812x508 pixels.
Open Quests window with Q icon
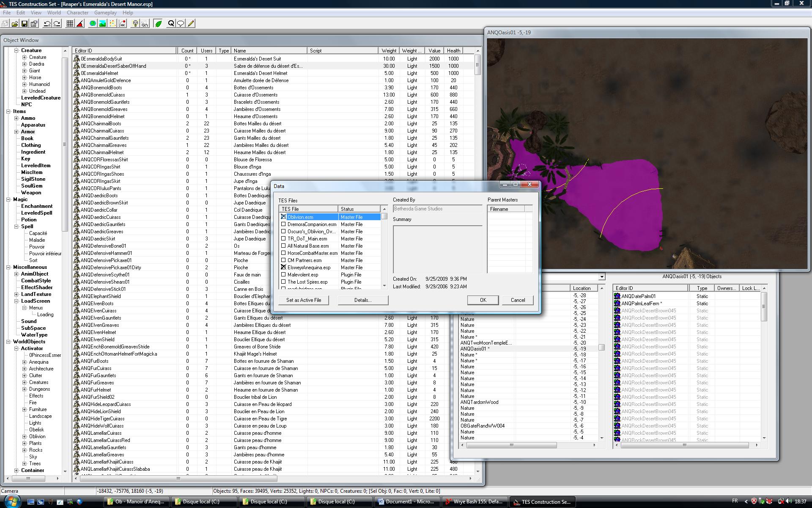click(x=171, y=24)
